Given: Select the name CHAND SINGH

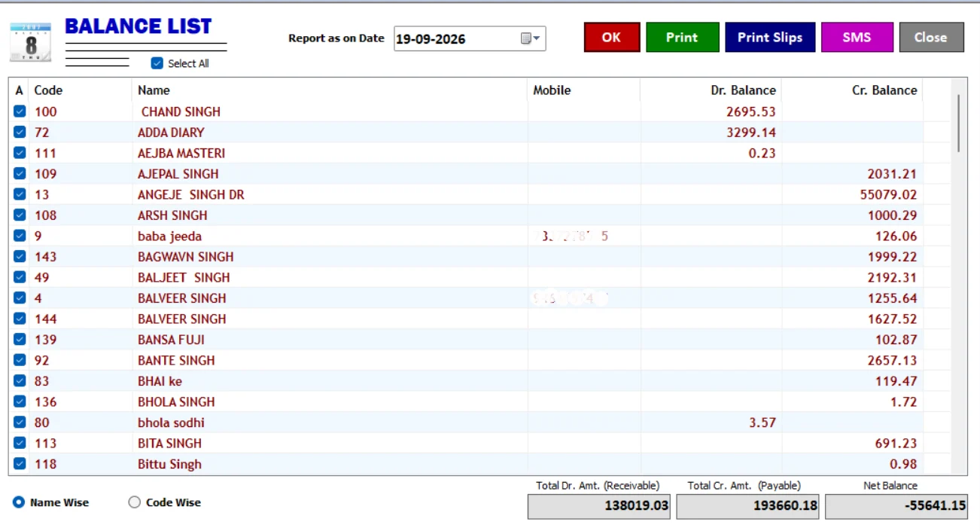Looking at the screenshot, I should [181, 111].
